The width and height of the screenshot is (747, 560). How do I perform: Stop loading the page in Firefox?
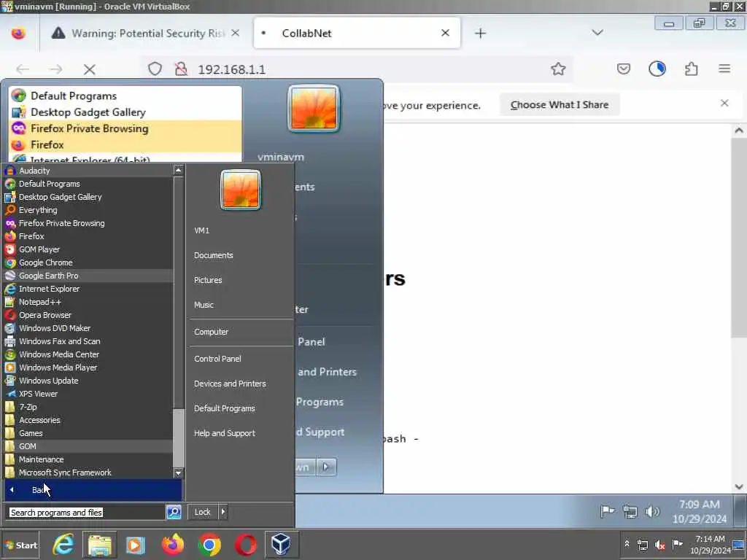pos(89,69)
